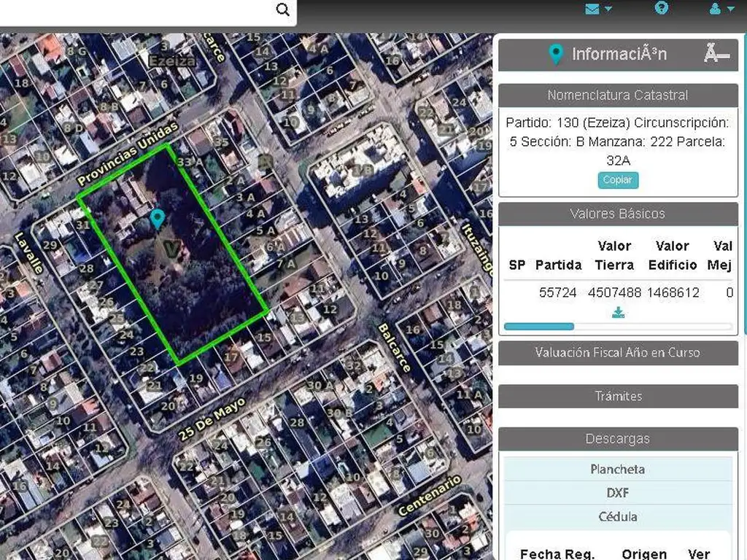This screenshot has height=560, width=747.
Task: Click the help question mark icon
Action: click(661, 7)
